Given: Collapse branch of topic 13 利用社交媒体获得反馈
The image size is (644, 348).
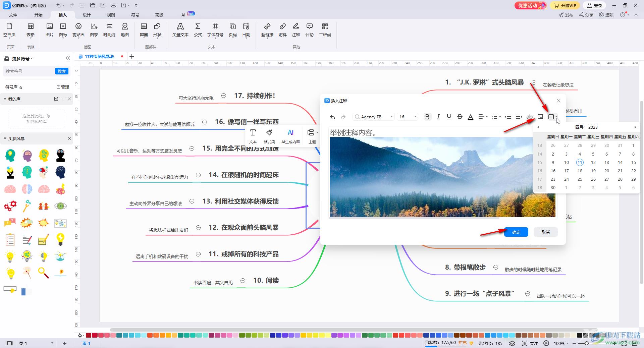Looking at the screenshot, I should pos(192,201).
